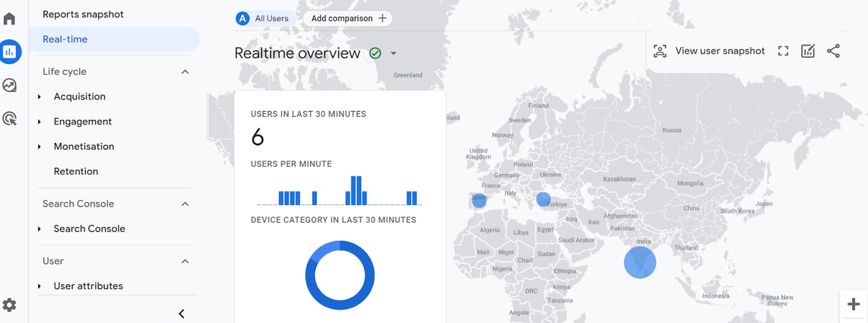The image size is (868, 323).
Task: Click the User section header text
Action: (x=53, y=261)
